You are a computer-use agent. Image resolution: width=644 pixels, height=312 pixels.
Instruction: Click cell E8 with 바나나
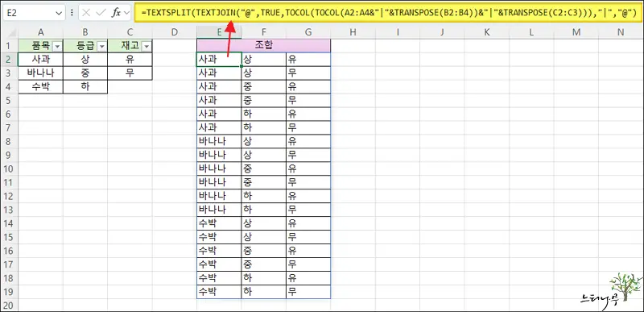(219, 141)
